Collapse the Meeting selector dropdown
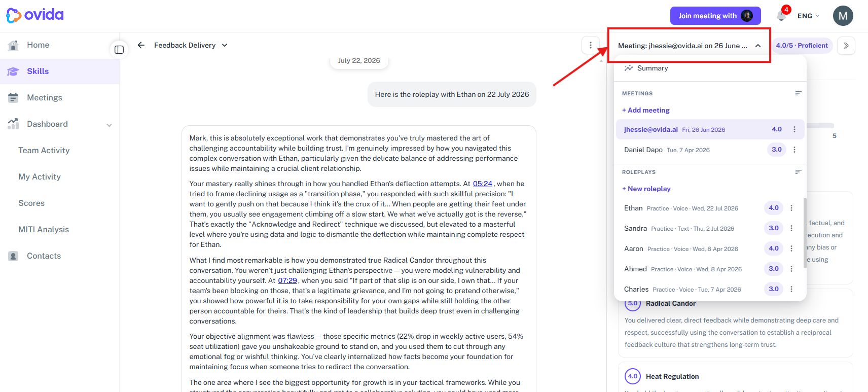 click(x=689, y=46)
